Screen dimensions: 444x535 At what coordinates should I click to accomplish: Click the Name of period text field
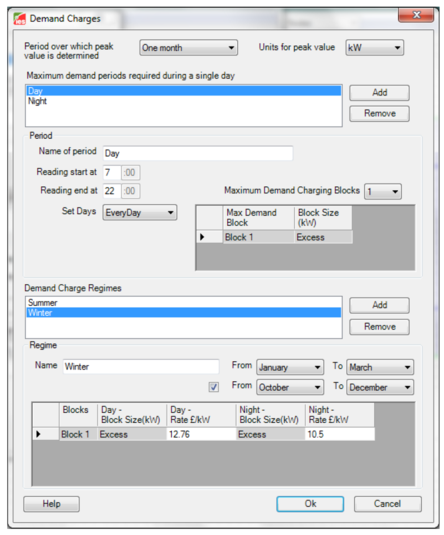(198, 153)
